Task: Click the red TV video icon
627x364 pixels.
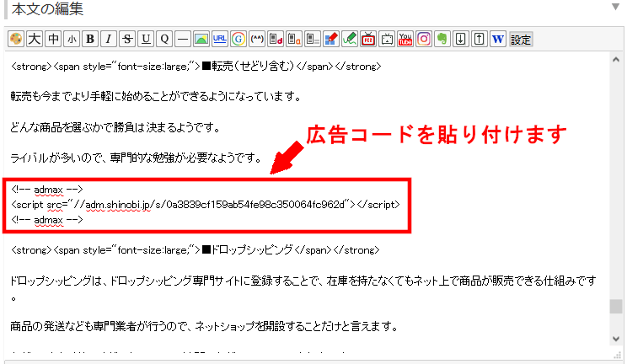Action: click(x=368, y=40)
